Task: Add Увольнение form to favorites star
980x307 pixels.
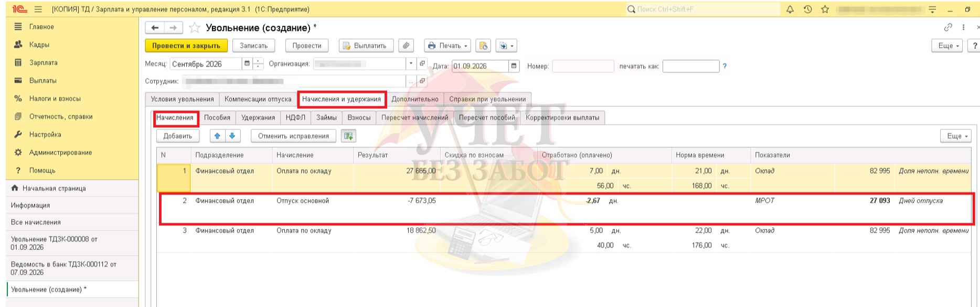Action: (194, 28)
